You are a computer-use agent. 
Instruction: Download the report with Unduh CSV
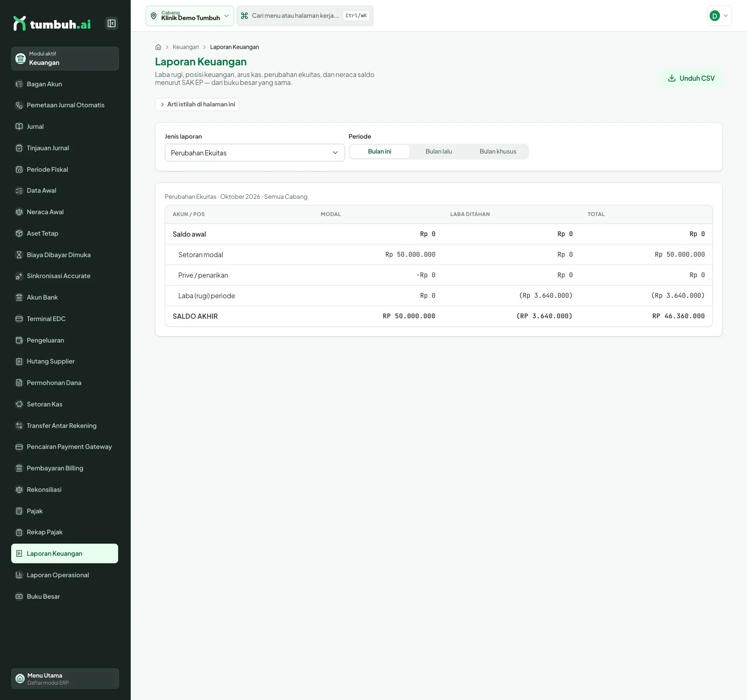pyautogui.click(x=691, y=78)
